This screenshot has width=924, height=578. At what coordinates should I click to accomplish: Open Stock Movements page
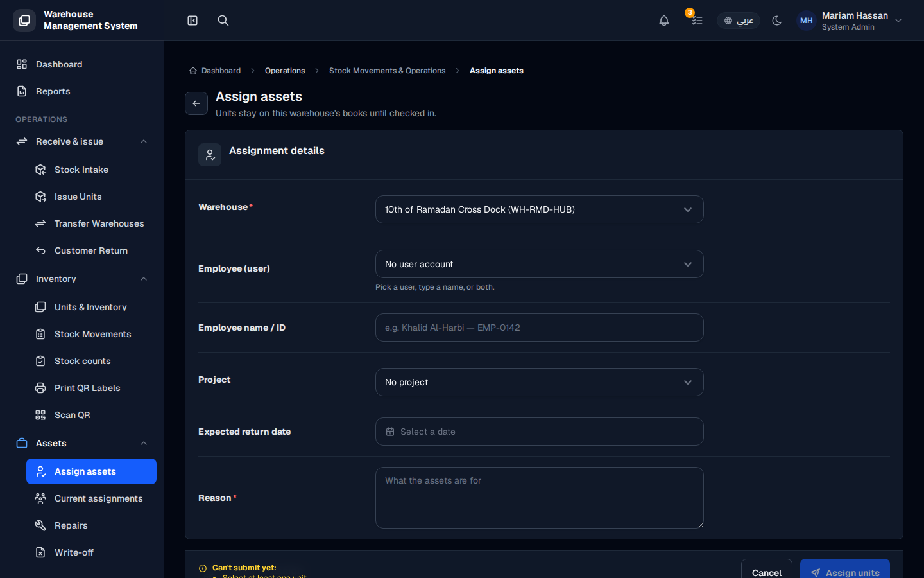[x=91, y=334]
